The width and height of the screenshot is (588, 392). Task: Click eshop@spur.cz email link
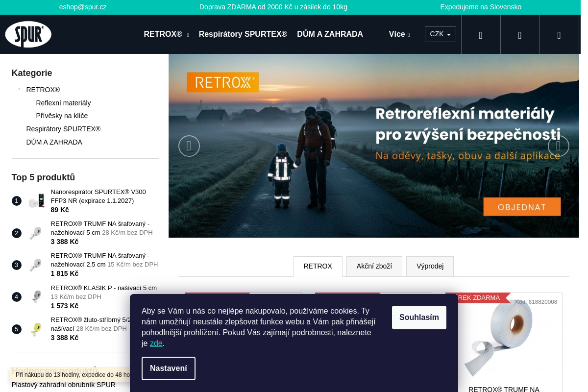click(83, 7)
